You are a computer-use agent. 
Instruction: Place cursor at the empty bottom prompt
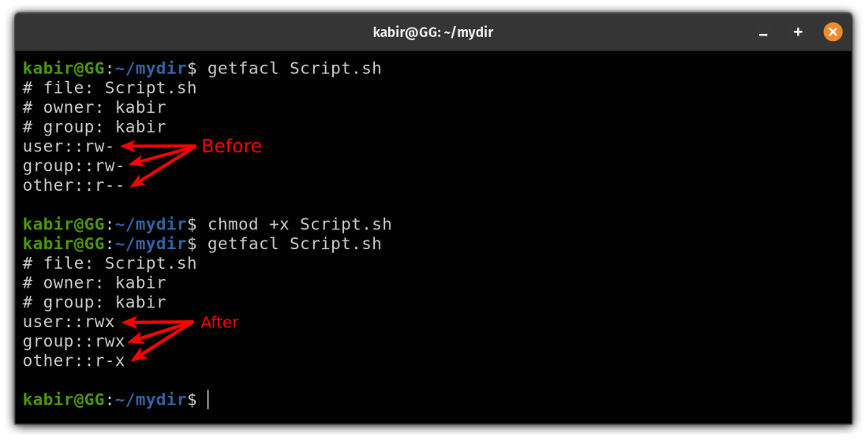point(208,400)
